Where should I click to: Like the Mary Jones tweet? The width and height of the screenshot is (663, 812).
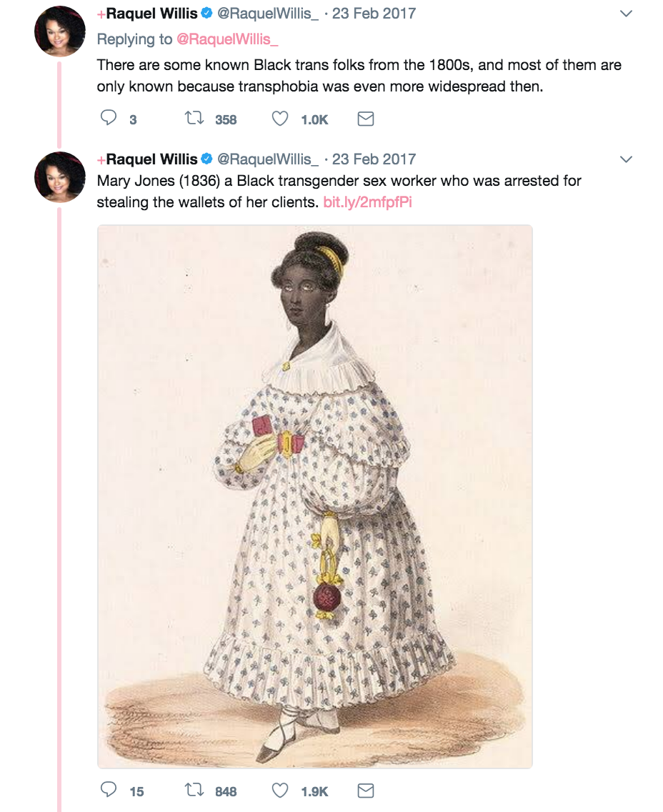coord(279,791)
